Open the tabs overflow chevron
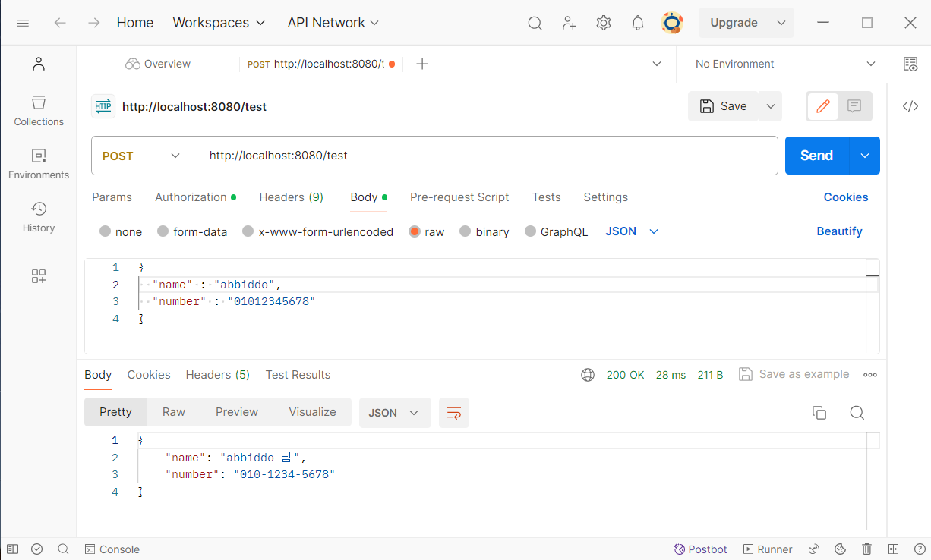 coord(657,64)
